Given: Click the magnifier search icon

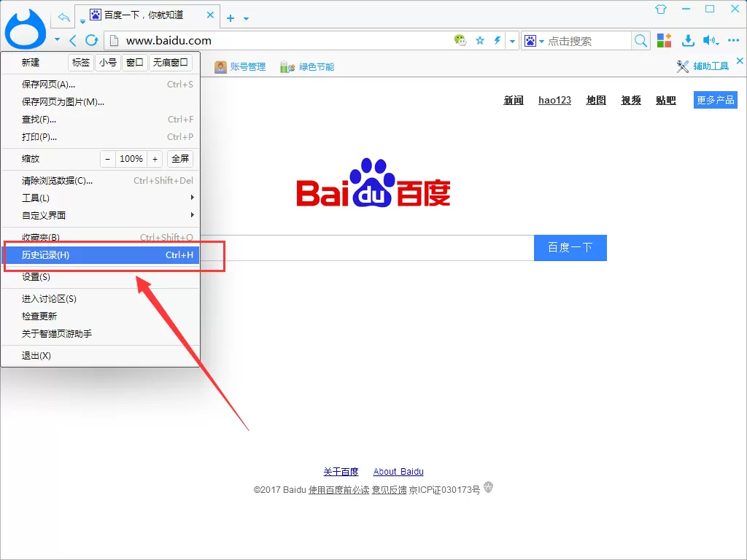Looking at the screenshot, I should click(x=640, y=41).
